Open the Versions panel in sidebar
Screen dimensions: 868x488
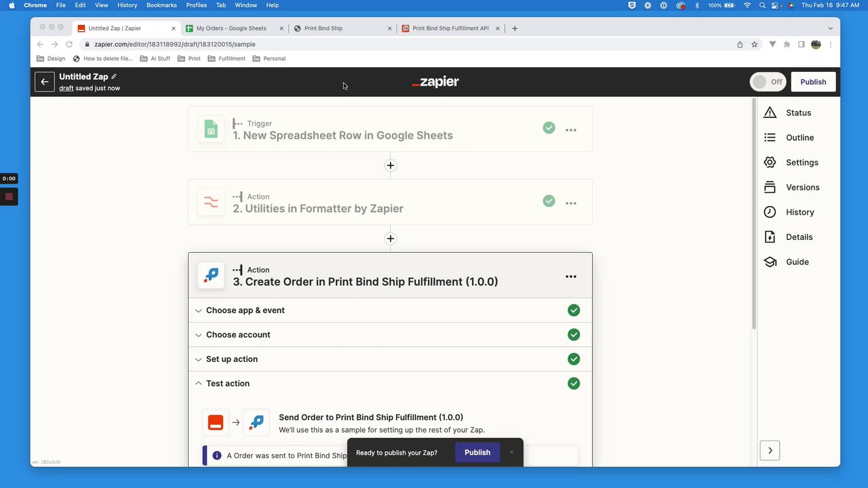point(791,187)
